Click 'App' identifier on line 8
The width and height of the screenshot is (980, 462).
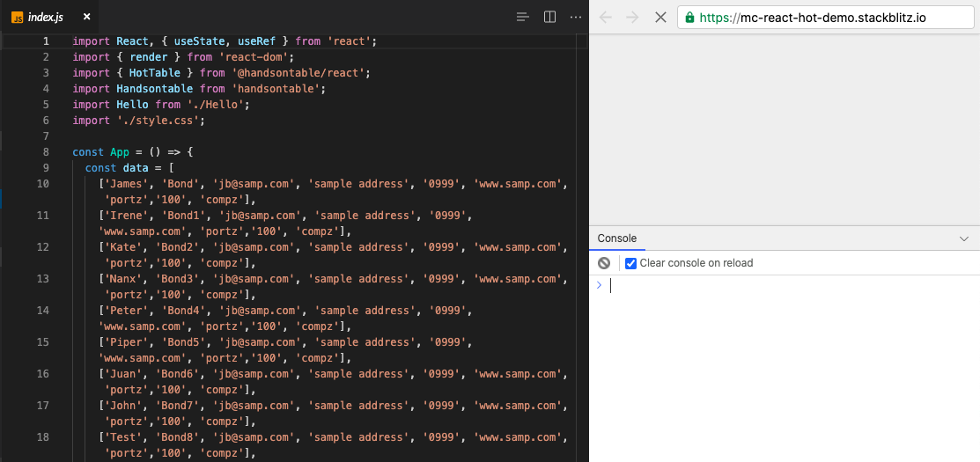(x=120, y=152)
